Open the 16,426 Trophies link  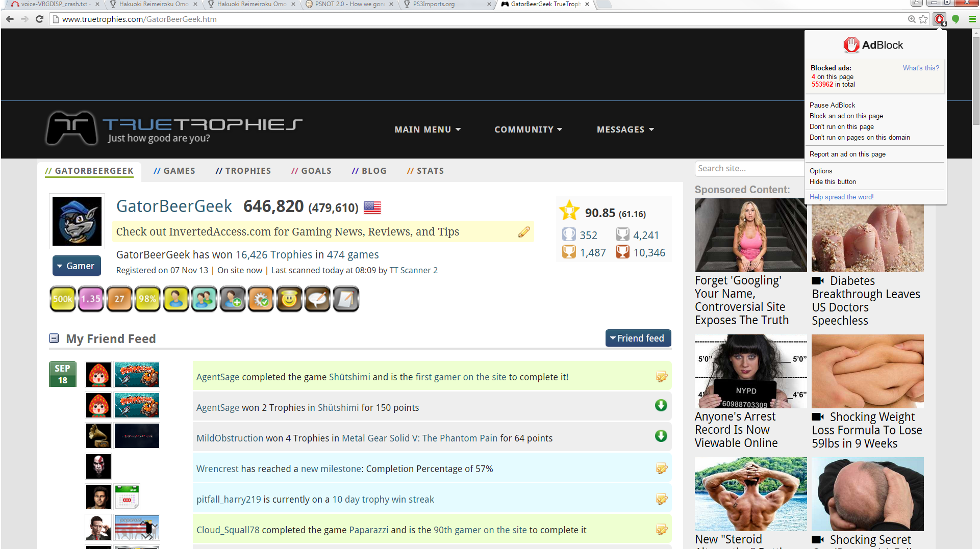(x=274, y=254)
